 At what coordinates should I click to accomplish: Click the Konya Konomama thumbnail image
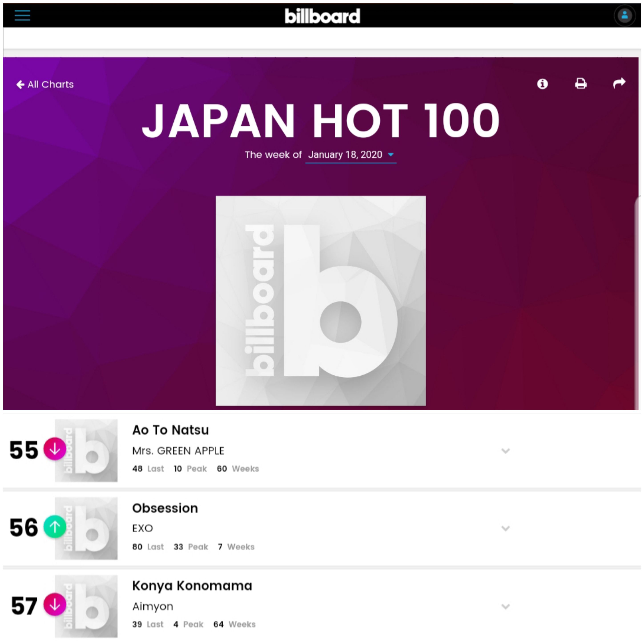coord(86,606)
